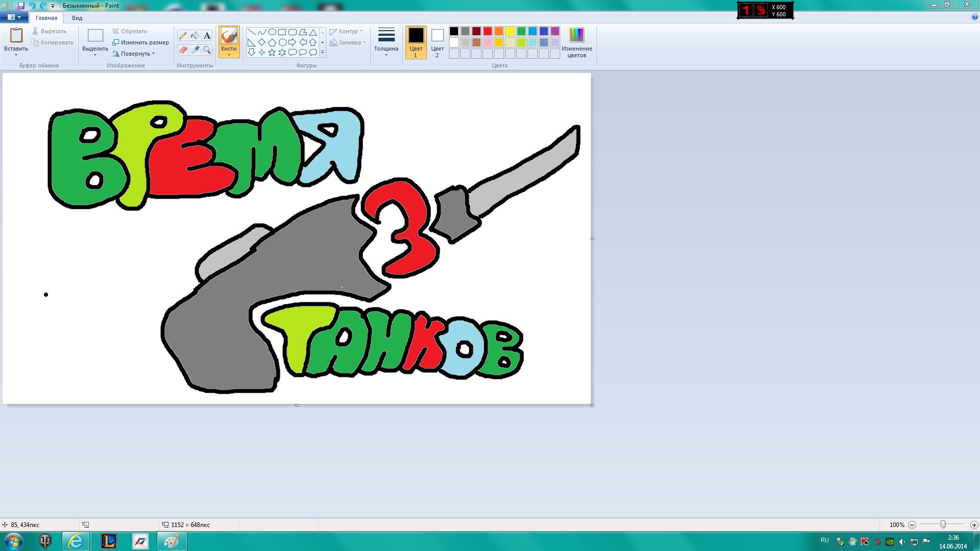The image size is (980, 551).
Task: Choose the Pentagon shape
Action: (x=272, y=42)
